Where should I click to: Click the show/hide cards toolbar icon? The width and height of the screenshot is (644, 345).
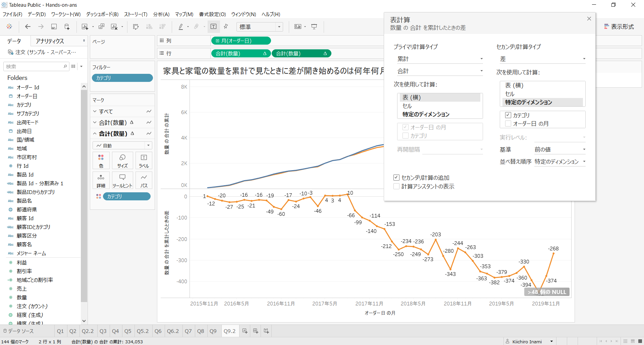pyautogui.click(x=298, y=27)
